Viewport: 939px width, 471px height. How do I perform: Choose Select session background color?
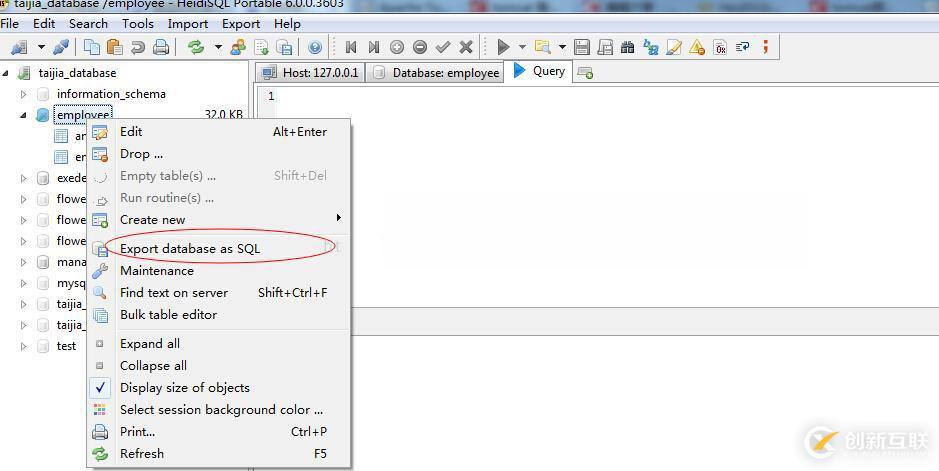[219, 410]
